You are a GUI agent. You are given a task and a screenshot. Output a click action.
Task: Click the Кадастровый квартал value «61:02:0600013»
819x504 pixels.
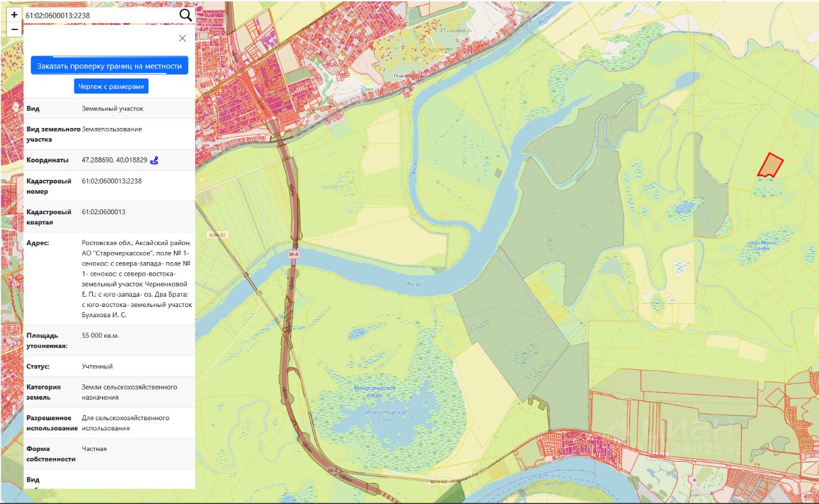coord(104,212)
